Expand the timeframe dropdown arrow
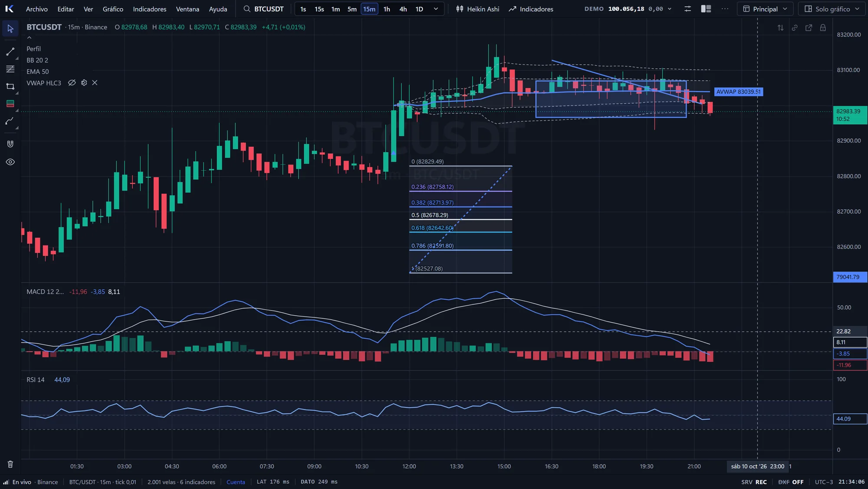 tap(436, 9)
